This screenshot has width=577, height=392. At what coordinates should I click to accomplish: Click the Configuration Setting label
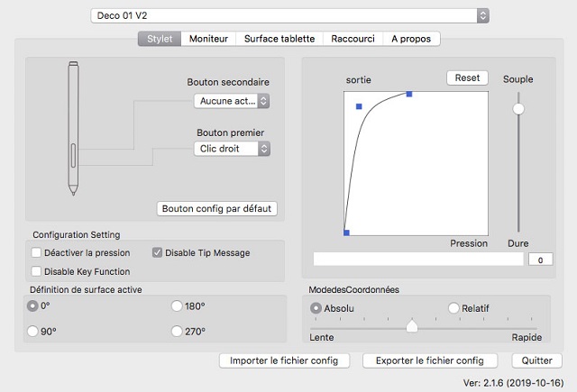tap(76, 234)
